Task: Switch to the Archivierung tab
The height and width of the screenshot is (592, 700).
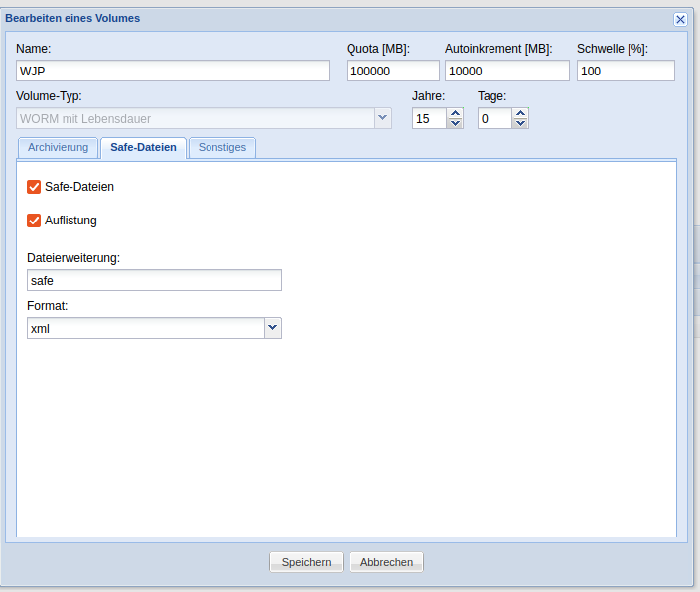Action: (x=58, y=148)
